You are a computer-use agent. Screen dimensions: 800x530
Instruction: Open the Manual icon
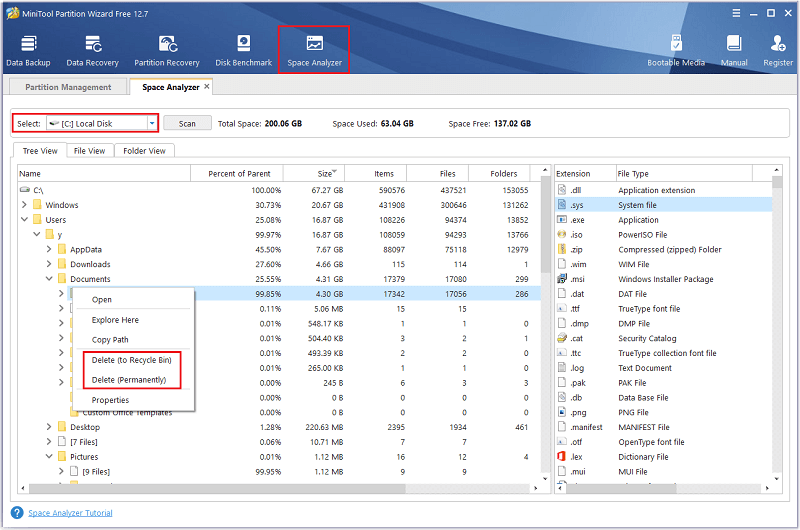[734, 43]
